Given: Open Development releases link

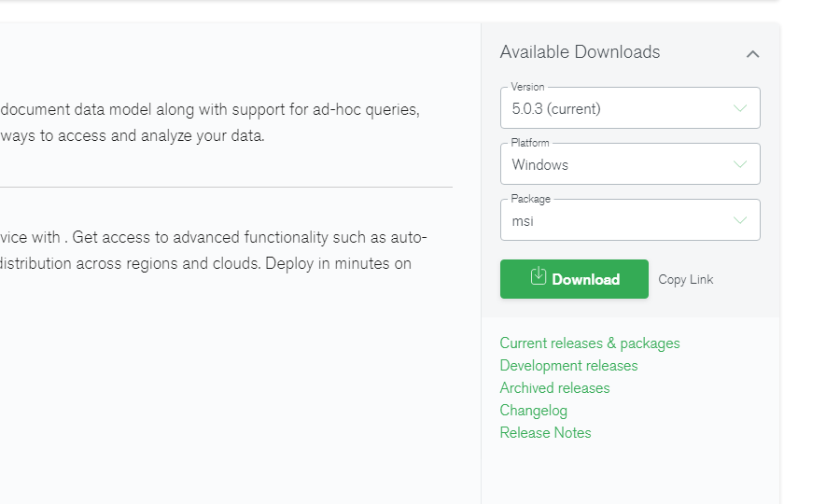Looking at the screenshot, I should click(x=568, y=366).
